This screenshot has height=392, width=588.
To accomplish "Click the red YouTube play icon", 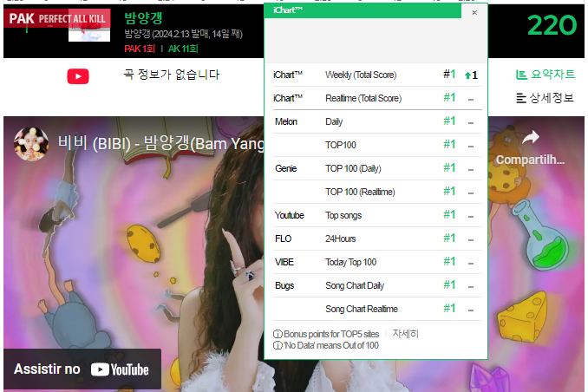I will tap(78, 76).
